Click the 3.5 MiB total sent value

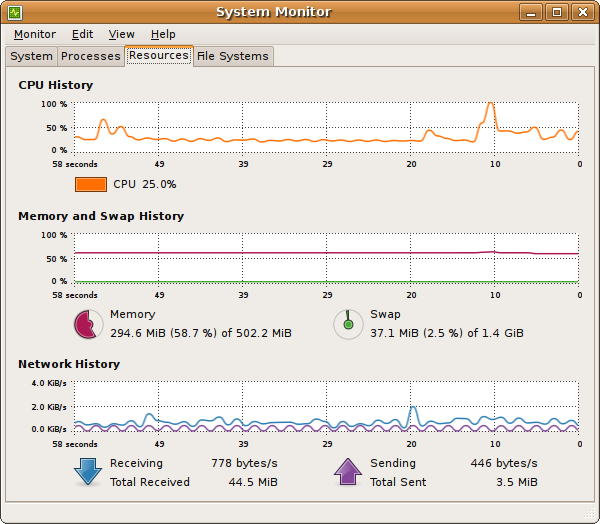point(517,482)
